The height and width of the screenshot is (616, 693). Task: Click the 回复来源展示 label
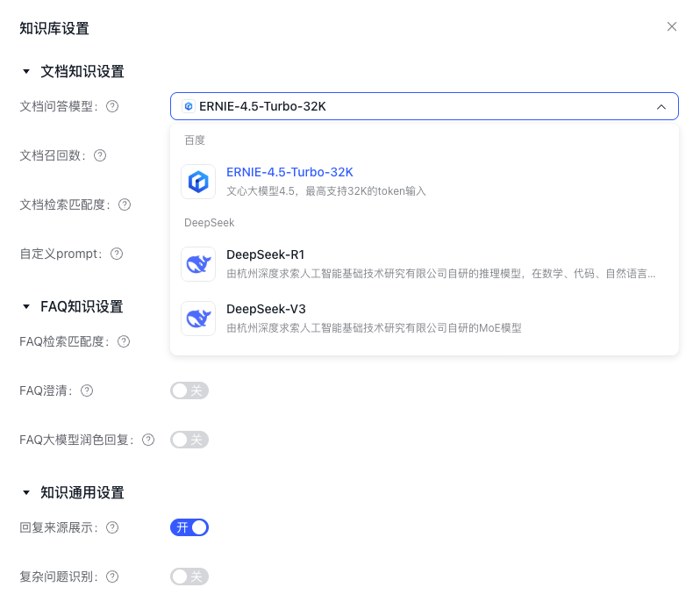click(x=59, y=527)
